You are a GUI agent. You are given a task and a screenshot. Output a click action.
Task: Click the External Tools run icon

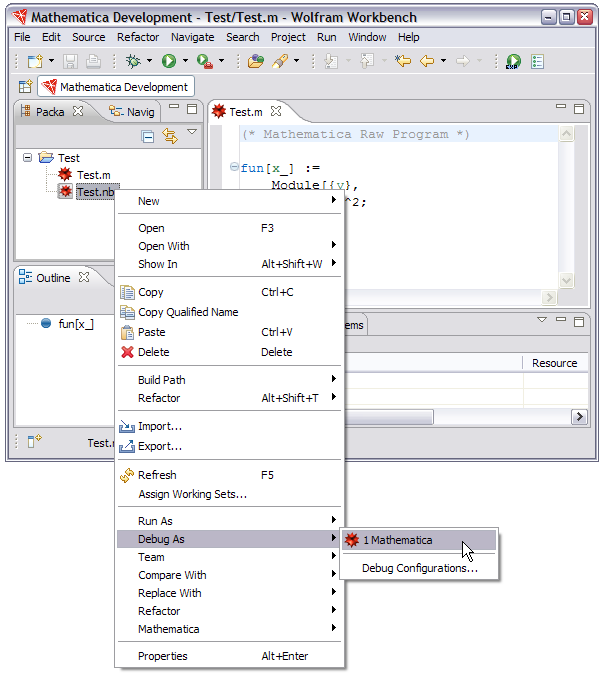205,61
